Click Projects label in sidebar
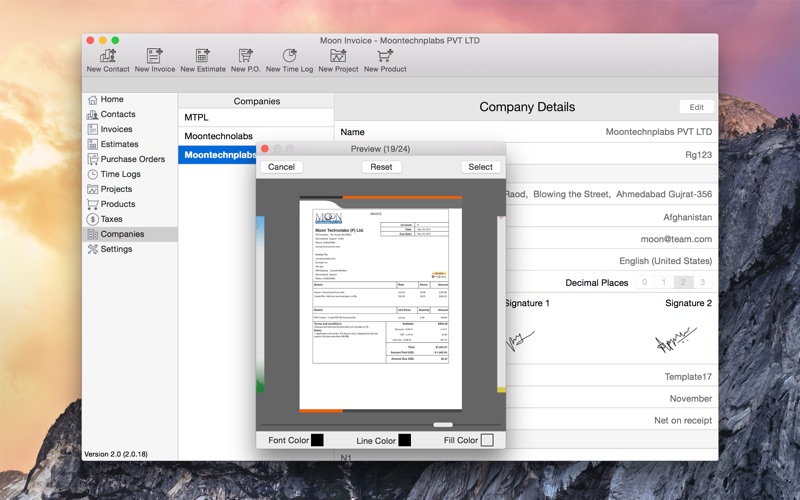800x500 pixels. [x=116, y=189]
